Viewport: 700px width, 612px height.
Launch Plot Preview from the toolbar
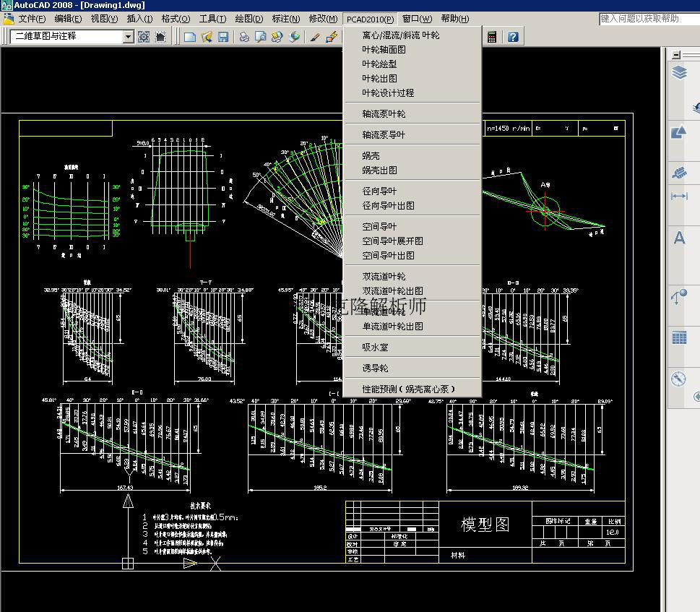[x=261, y=36]
